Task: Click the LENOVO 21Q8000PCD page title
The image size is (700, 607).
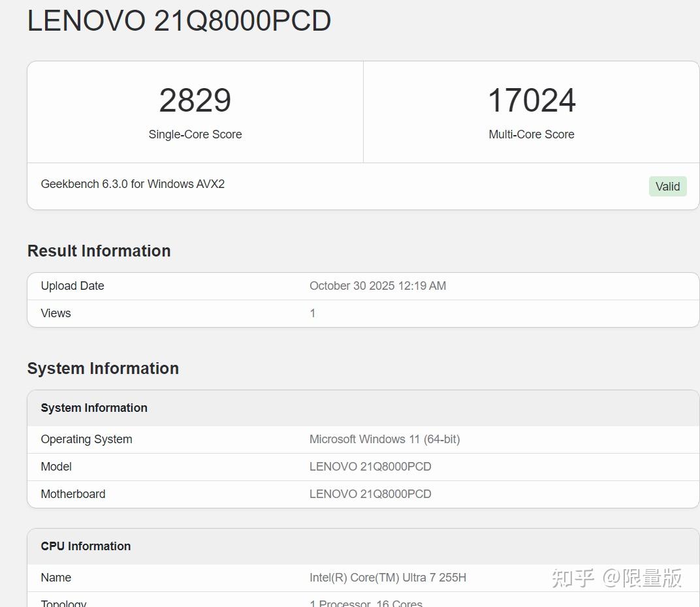Action: pos(179,20)
